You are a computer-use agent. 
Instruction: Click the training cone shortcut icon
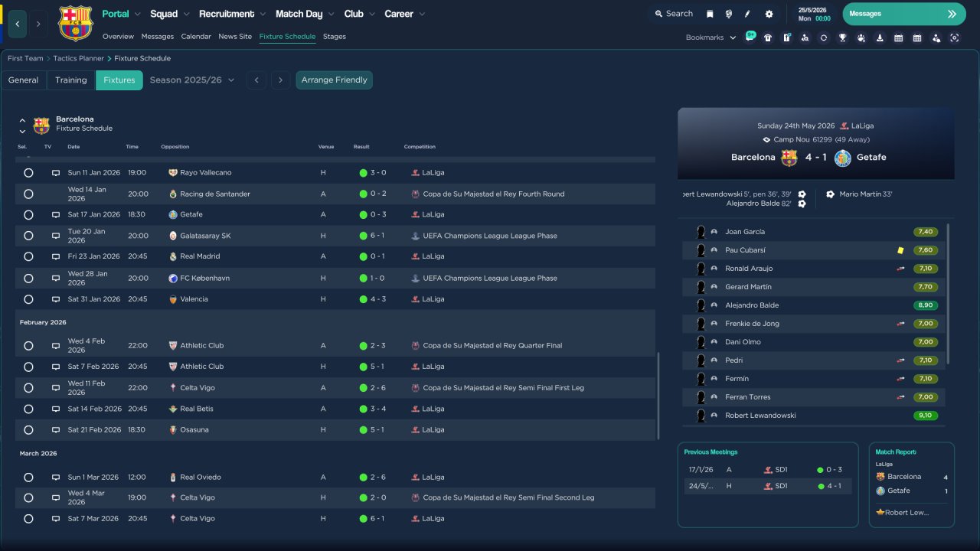point(880,37)
